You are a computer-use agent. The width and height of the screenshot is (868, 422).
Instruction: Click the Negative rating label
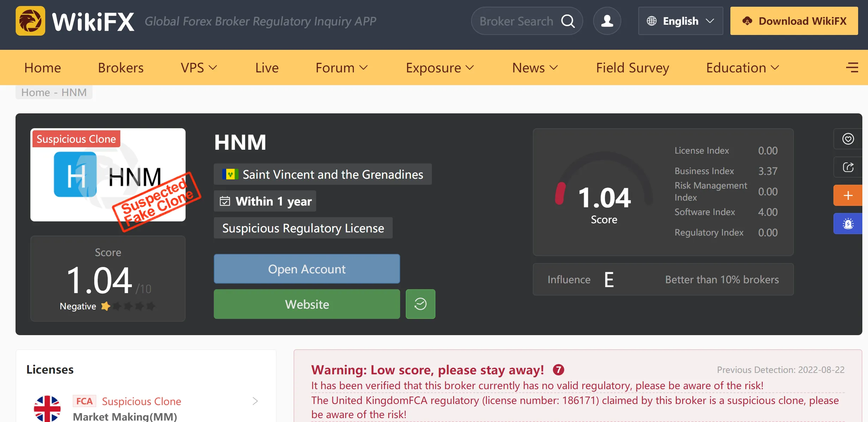78,306
